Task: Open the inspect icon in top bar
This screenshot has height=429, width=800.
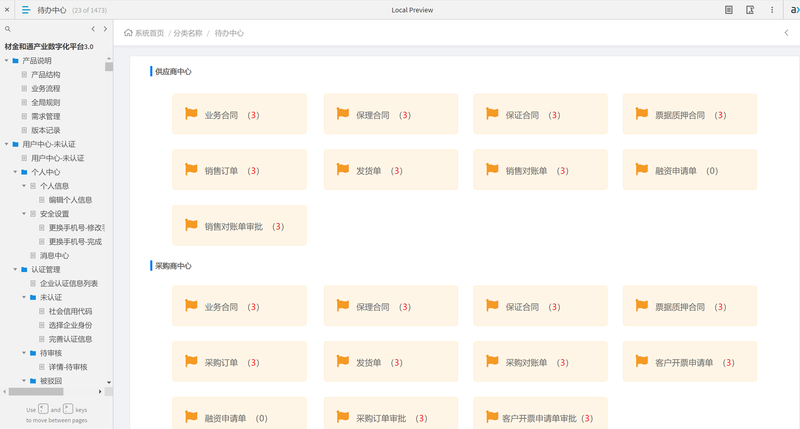Action: coord(750,10)
